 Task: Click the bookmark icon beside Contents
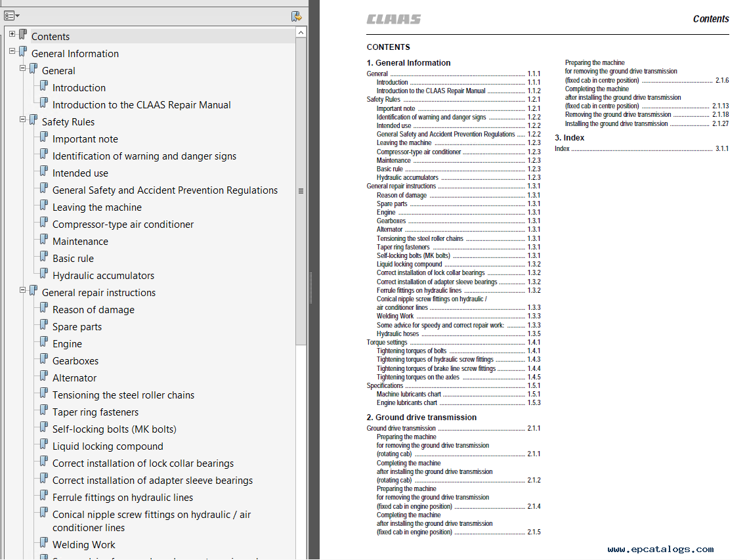click(23, 35)
